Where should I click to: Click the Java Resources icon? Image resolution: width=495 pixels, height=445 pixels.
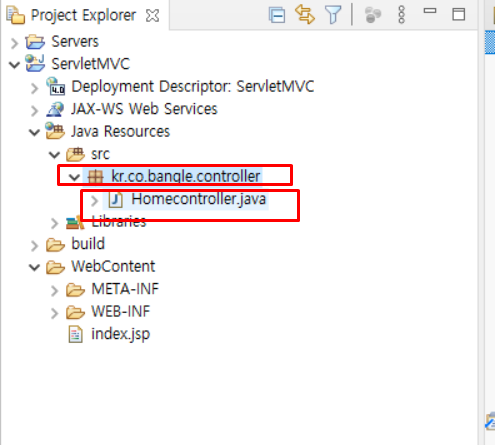(55, 131)
